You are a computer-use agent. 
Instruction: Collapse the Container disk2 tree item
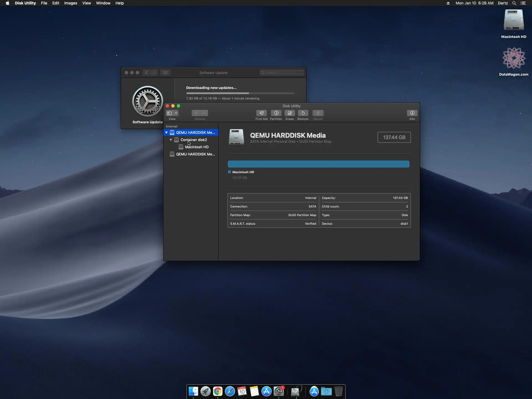point(171,140)
